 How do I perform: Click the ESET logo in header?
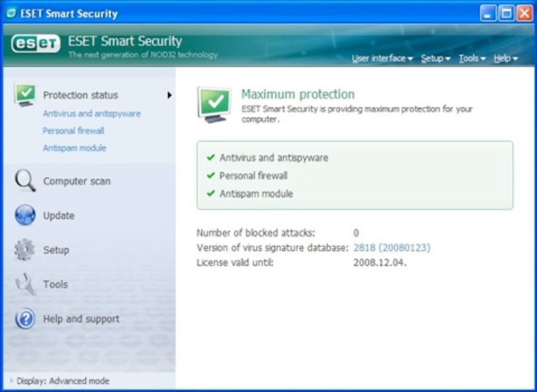(36, 44)
